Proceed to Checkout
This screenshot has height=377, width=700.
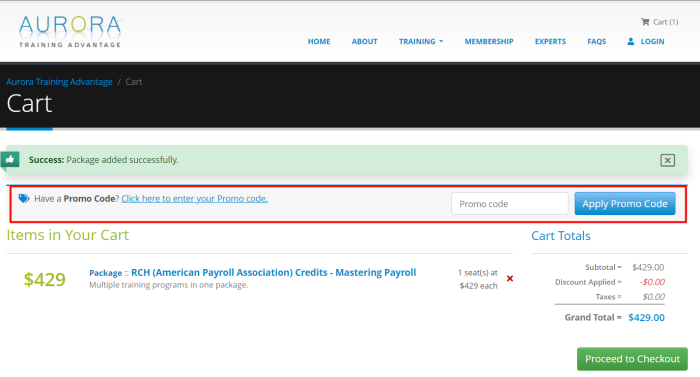(x=632, y=359)
